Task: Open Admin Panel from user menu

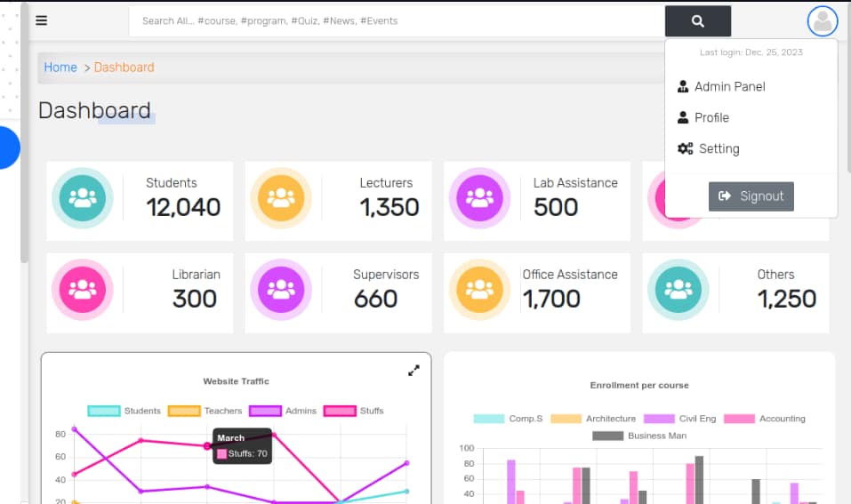Action: pyautogui.click(x=729, y=86)
